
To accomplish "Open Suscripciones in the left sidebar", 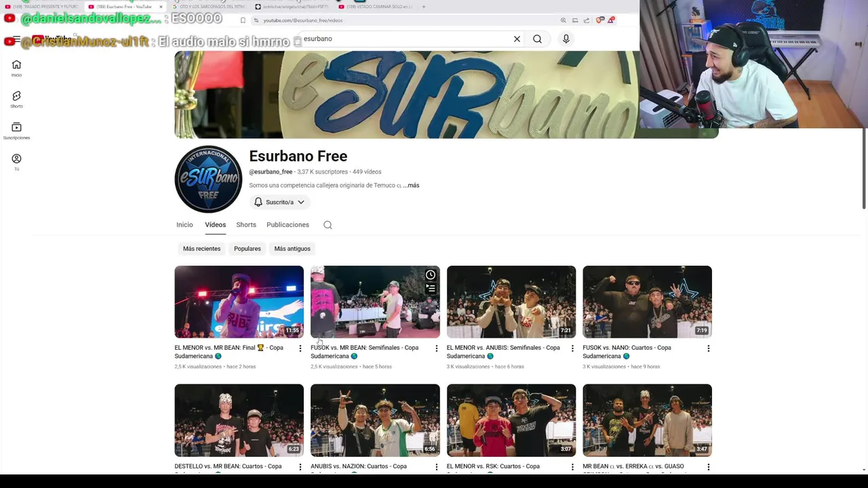I will click(x=16, y=131).
